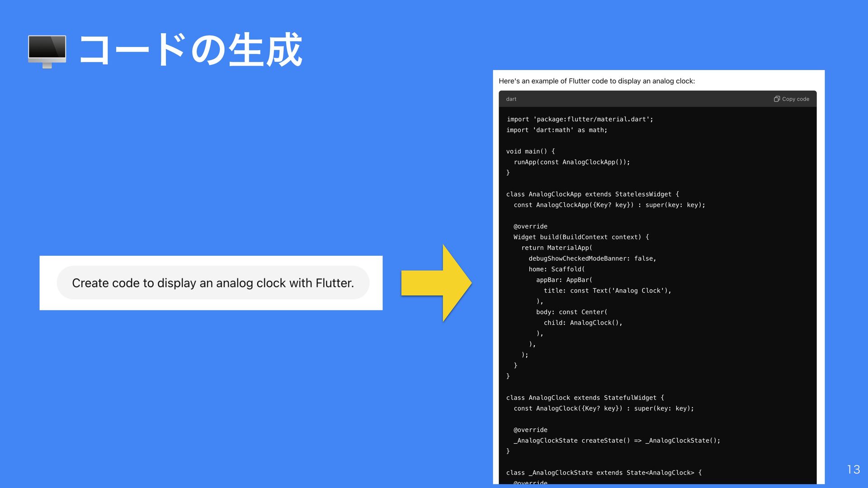Click the 'body: const Center(' line
This screenshot has width=868, height=488.
pos(572,312)
